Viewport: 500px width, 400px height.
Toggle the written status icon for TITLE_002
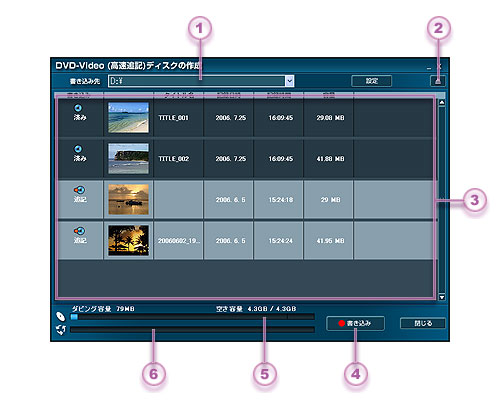pyautogui.click(x=78, y=149)
